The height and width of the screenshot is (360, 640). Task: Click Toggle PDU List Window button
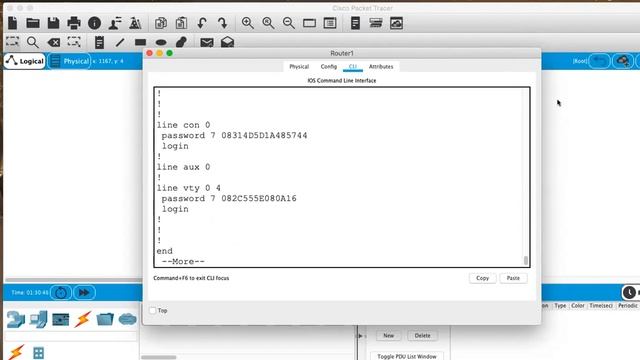(407, 356)
